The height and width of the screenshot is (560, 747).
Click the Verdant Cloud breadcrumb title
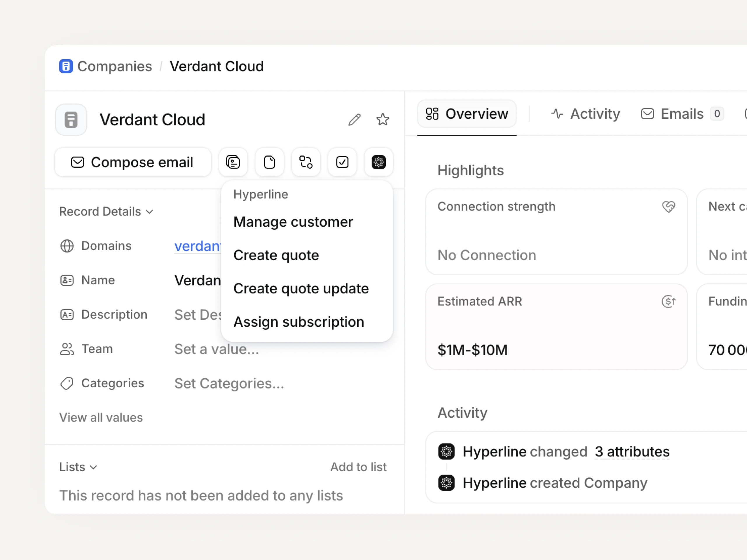coord(217,66)
